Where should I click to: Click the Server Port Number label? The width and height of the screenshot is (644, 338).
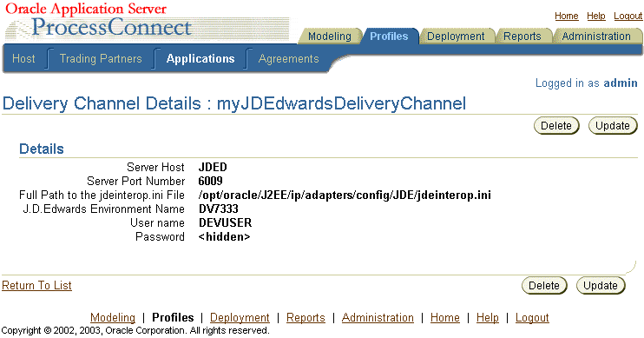click(136, 182)
